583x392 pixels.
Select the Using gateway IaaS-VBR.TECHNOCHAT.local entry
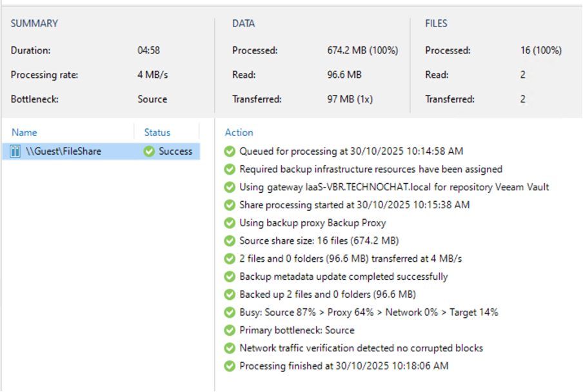pos(394,187)
